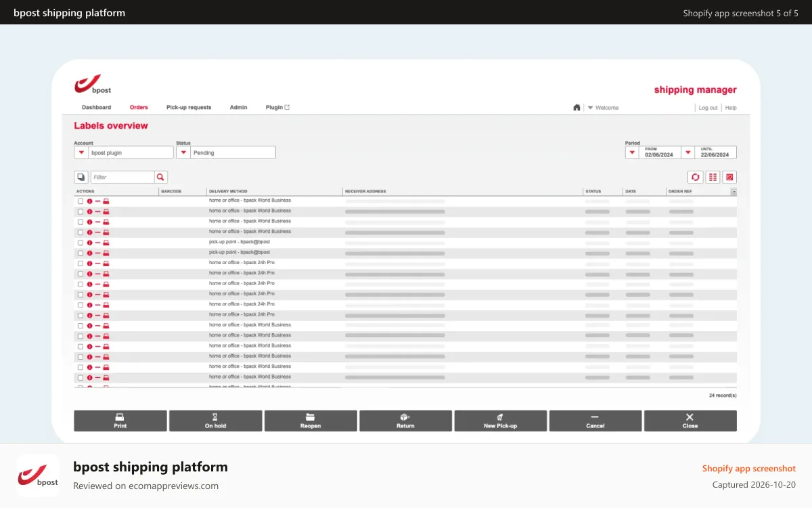Open the Until date dropdown 22/06/2024
This screenshot has width=812, height=508.
[688, 153]
